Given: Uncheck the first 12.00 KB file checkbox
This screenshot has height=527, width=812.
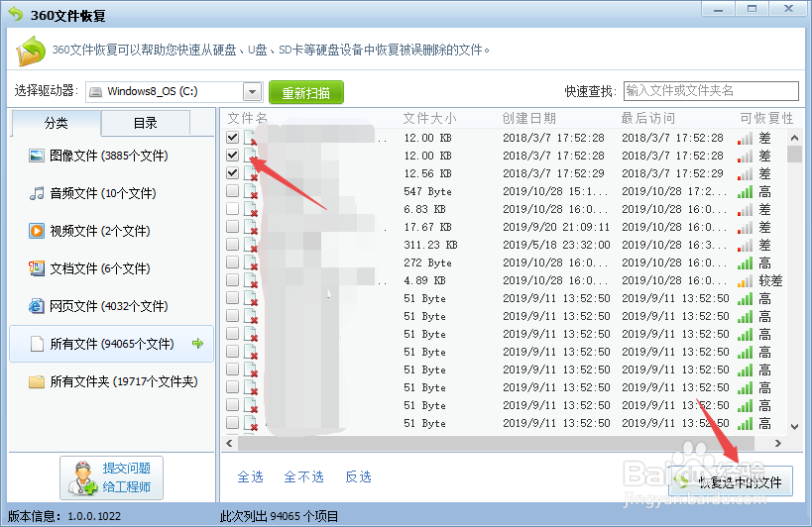Looking at the screenshot, I should (233, 138).
